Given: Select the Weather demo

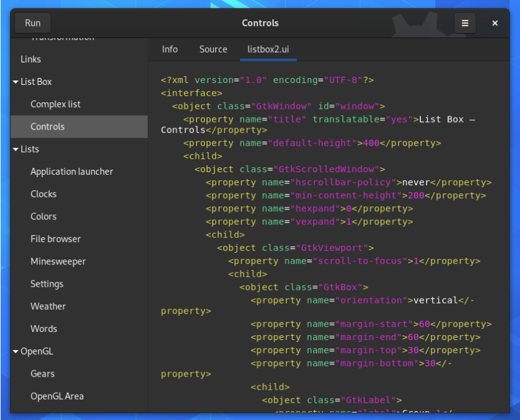Looking at the screenshot, I should (48, 306).
